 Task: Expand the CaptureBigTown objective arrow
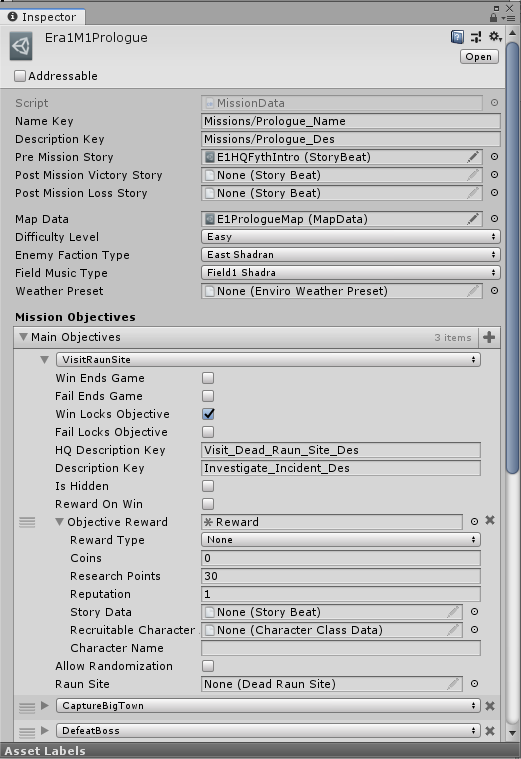[45, 705]
